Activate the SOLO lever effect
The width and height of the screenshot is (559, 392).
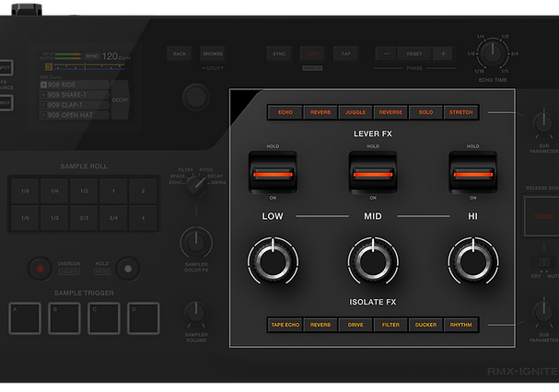click(425, 112)
